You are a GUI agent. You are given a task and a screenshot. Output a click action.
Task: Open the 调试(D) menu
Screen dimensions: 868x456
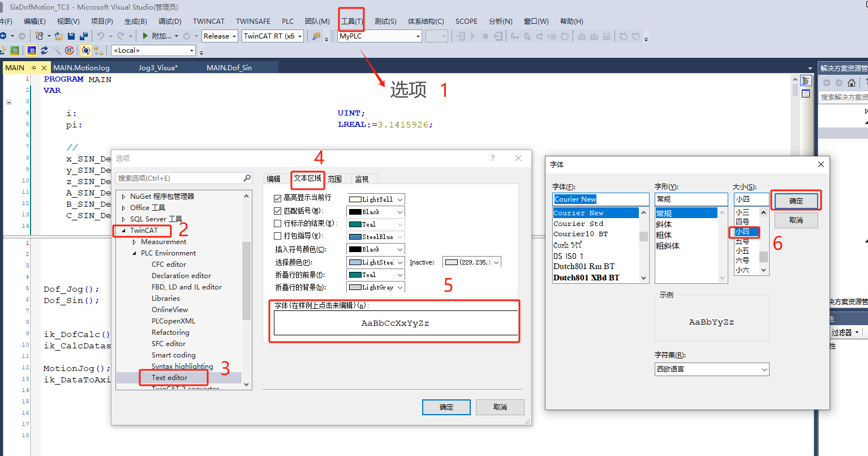click(x=170, y=22)
